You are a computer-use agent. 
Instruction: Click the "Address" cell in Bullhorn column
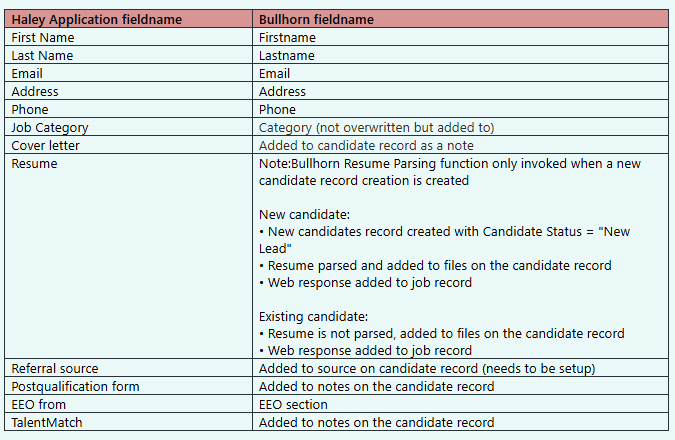click(x=282, y=91)
